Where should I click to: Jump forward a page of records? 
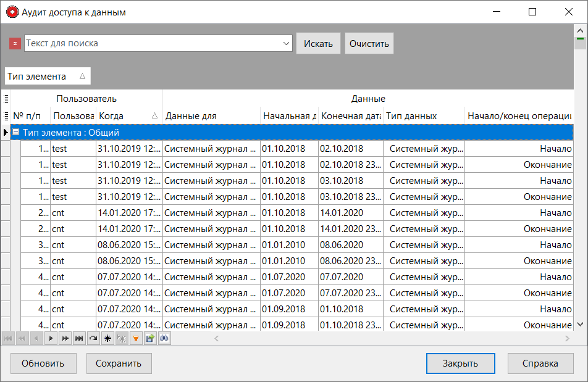coord(65,338)
